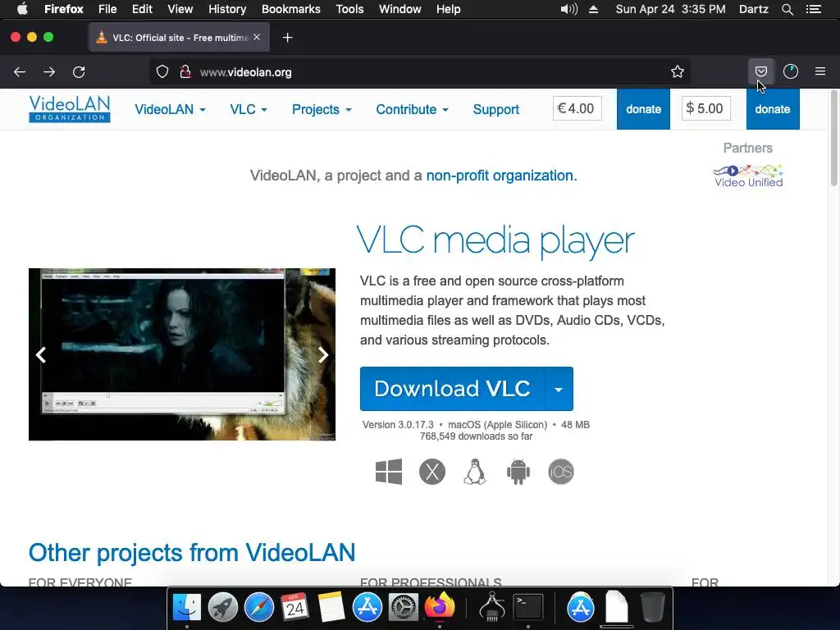The image size is (840, 630).
Task: Click the VideoLAN Organization logo
Action: [x=70, y=109]
